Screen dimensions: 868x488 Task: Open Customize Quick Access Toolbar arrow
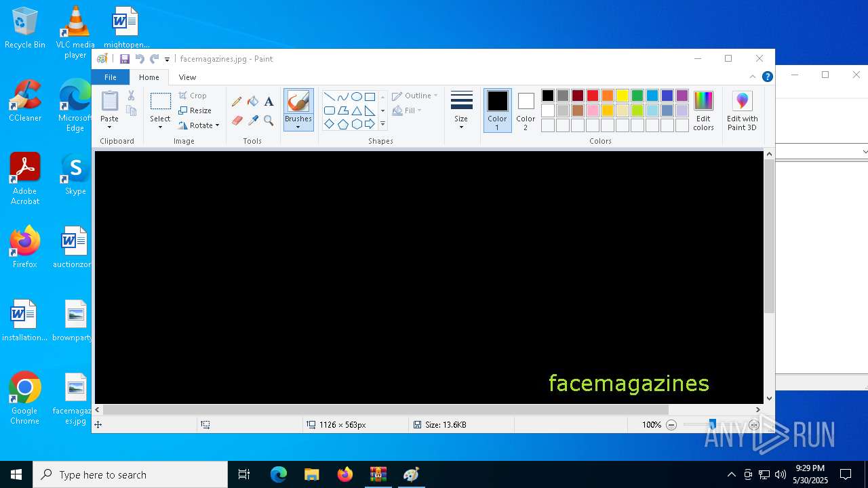[167, 60]
